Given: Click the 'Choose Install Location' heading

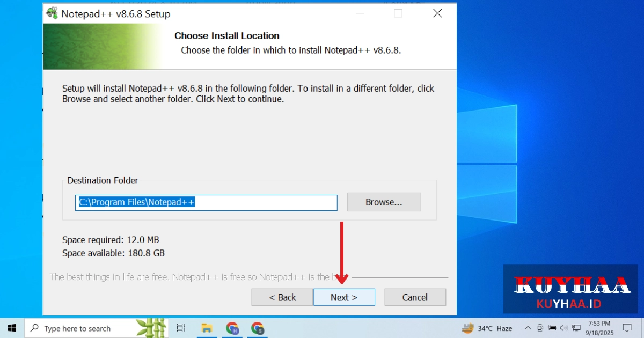Looking at the screenshot, I should [x=227, y=36].
